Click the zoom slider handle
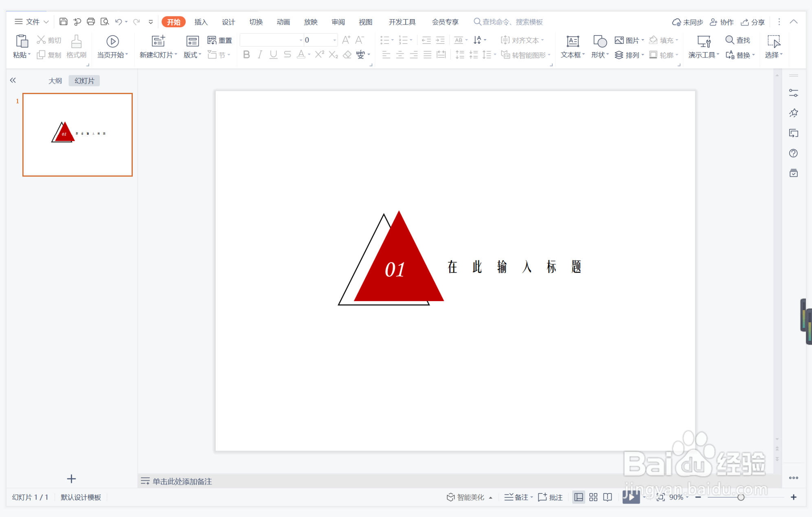 point(741,497)
